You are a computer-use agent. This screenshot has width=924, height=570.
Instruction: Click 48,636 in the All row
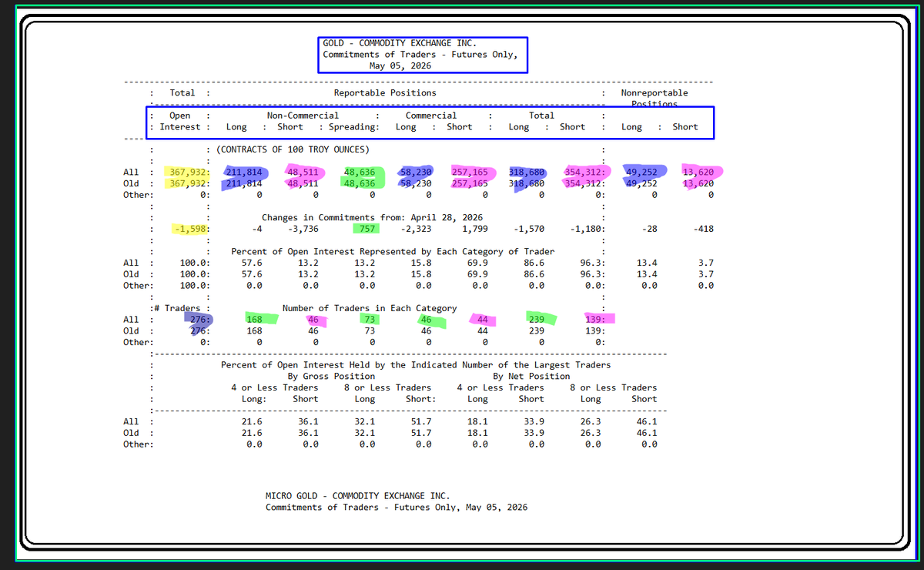[x=360, y=173]
